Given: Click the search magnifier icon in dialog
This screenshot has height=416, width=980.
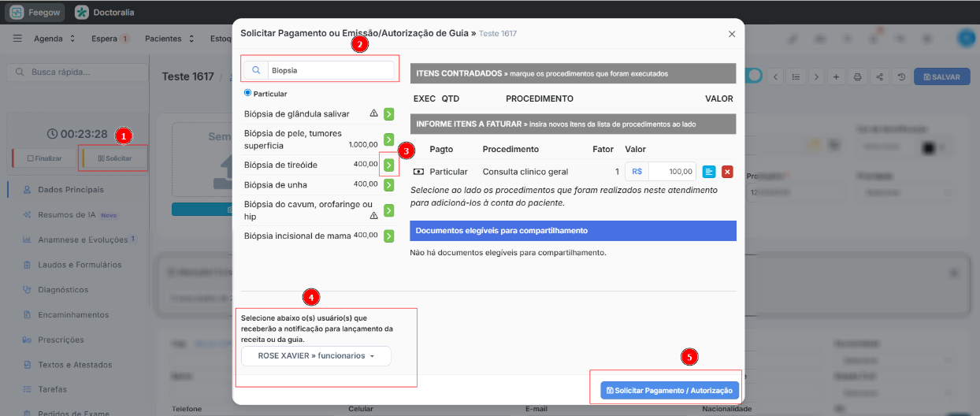Looking at the screenshot, I should (x=256, y=70).
